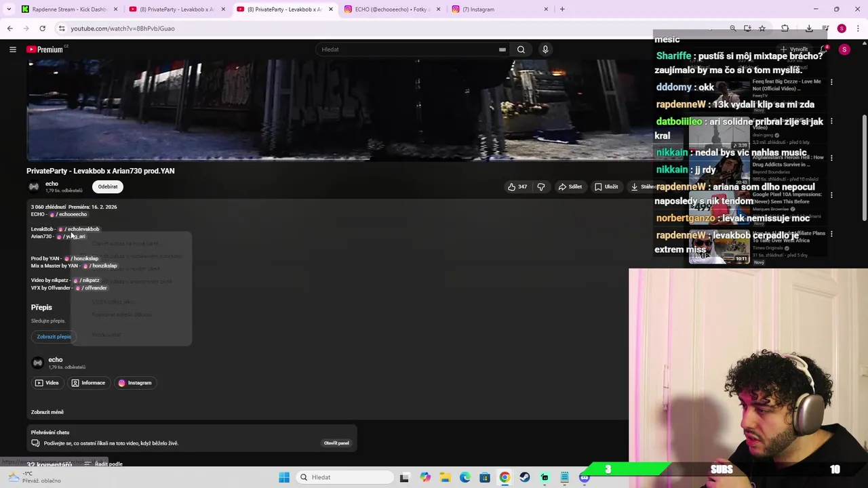Open Microsoft Store from taskbar
The height and width of the screenshot is (488, 868).
(x=485, y=477)
